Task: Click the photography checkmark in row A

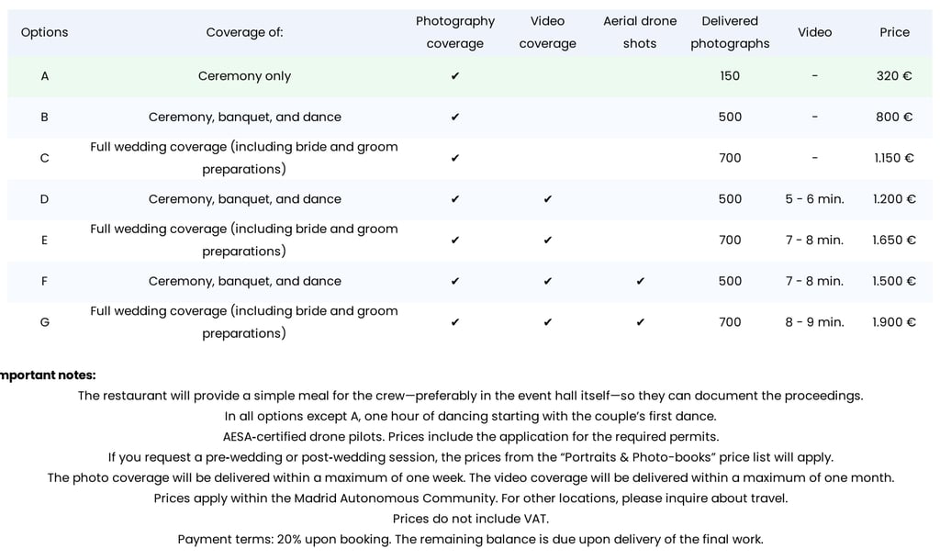Action: pos(455,76)
